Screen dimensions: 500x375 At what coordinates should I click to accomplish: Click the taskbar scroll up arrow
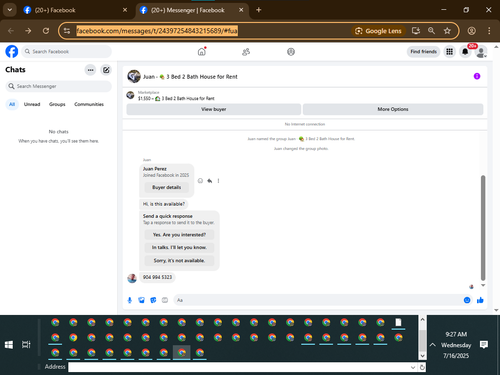422,319
